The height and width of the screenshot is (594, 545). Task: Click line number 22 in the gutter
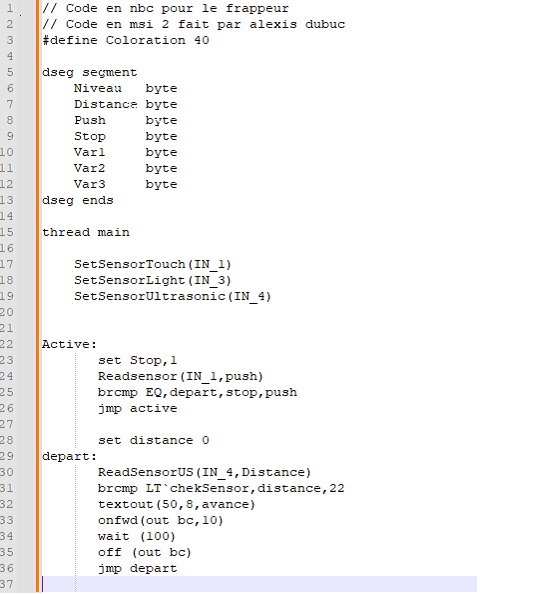(7, 344)
